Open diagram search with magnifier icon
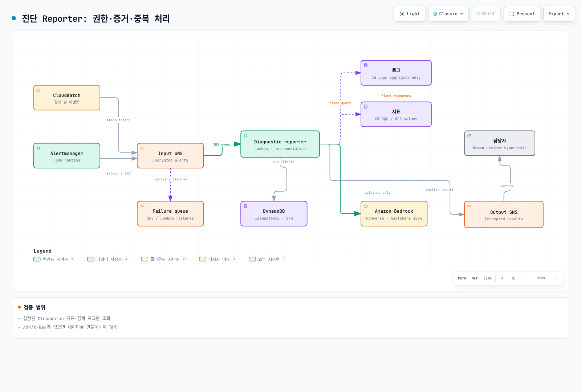The width and height of the screenshot is (581, 392). (502, 278)
